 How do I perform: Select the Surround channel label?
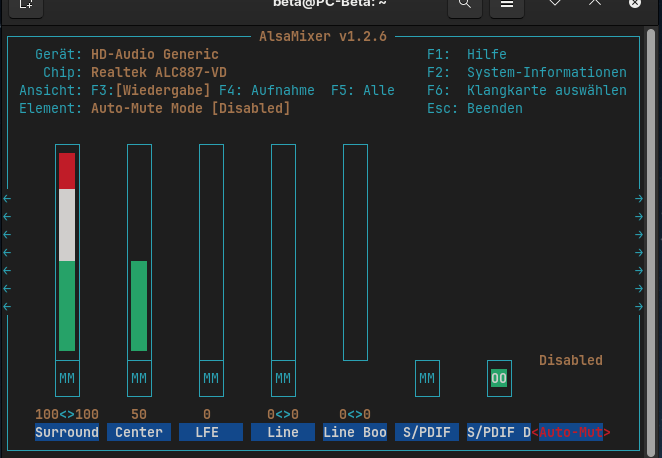[67, 433]
